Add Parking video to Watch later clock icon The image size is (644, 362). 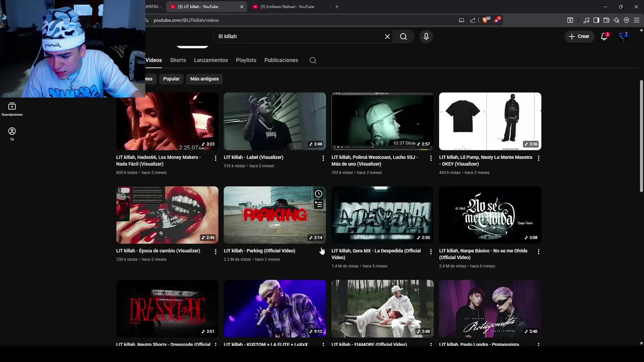(x=318, y=194)
